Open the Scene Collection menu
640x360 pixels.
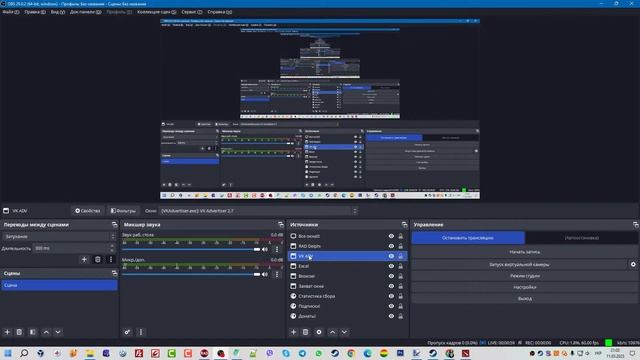pos(157,12)
